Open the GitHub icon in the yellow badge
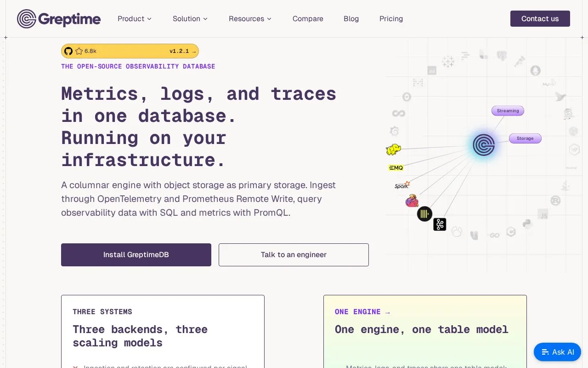Image resolution: width=588 pixels, height=368 pixels. 68,51
